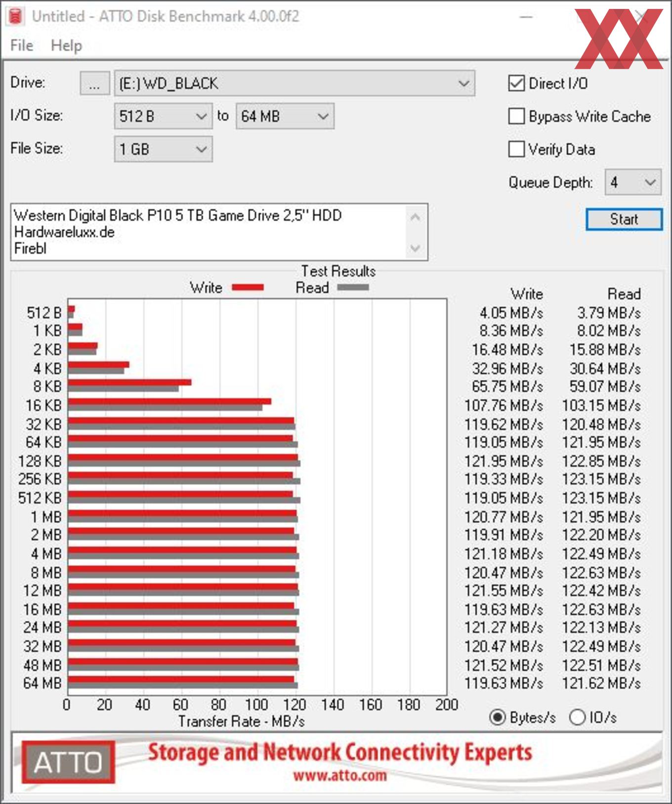
Task: Click the description box scroll down arrow
Action: (416, 248)
